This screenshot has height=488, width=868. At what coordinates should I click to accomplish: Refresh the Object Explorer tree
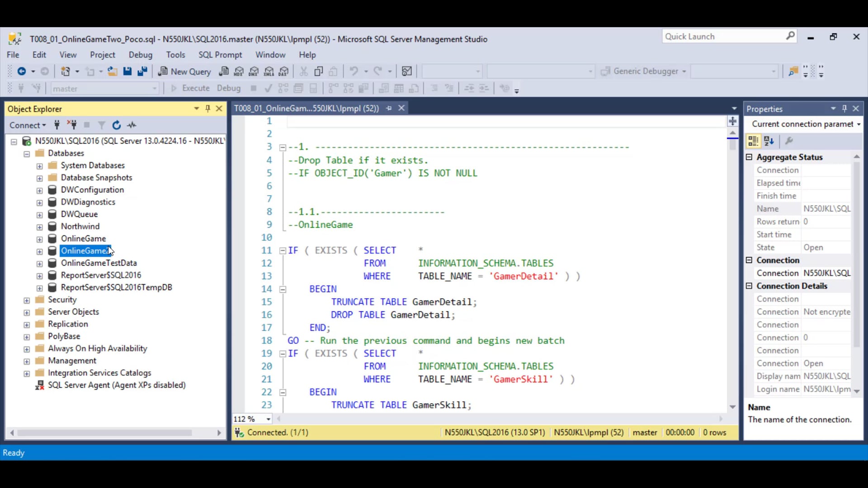click(117, 125)
